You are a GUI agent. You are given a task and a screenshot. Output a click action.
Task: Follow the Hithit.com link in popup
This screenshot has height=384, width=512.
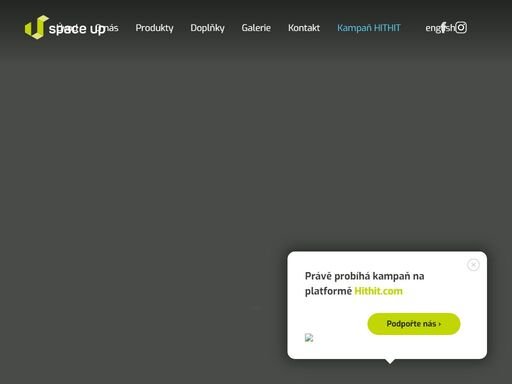[378, 291]
